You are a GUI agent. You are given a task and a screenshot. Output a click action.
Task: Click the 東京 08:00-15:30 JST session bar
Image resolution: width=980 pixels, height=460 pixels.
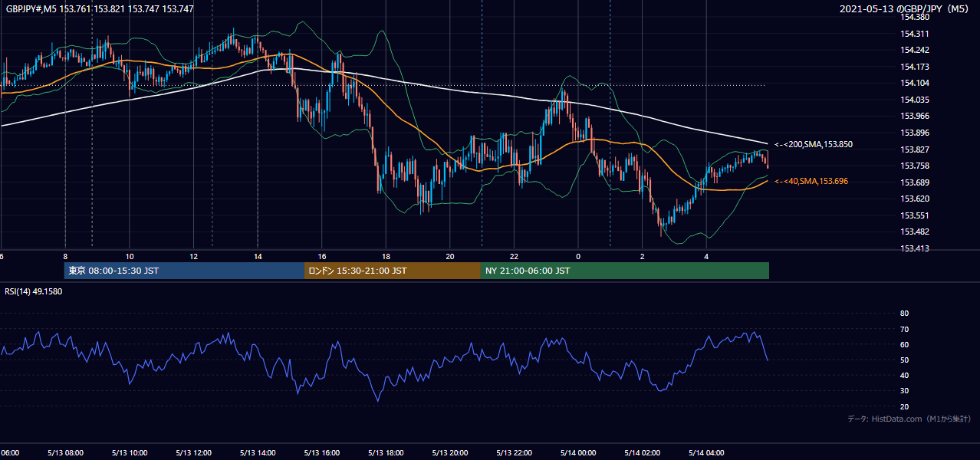[x=184, y=271]
